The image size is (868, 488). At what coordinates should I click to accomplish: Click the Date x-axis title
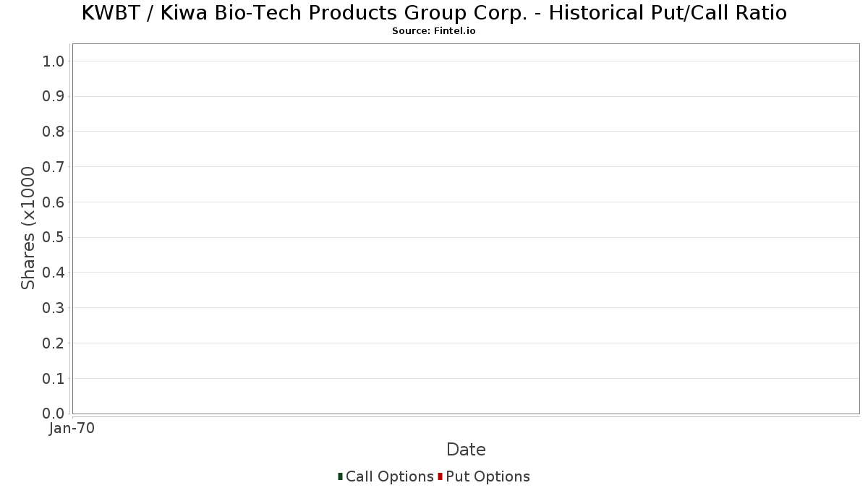(466, 450)
